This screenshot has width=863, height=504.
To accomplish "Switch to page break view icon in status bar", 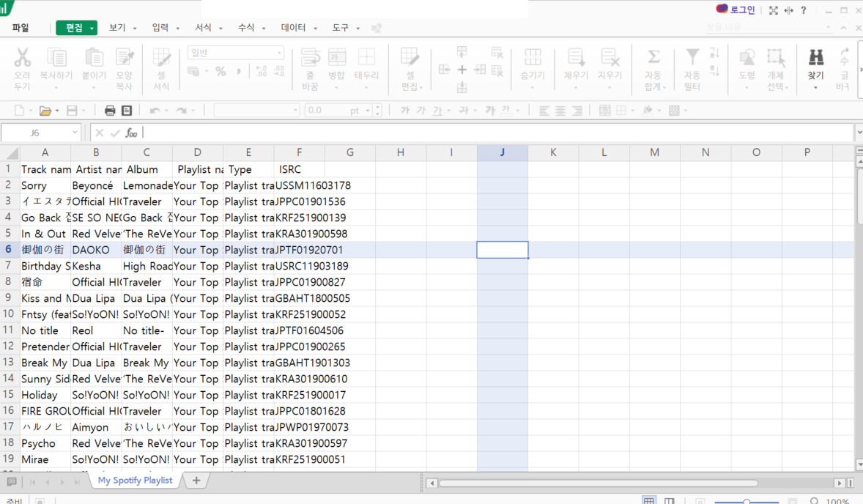I will coord(670,500).
